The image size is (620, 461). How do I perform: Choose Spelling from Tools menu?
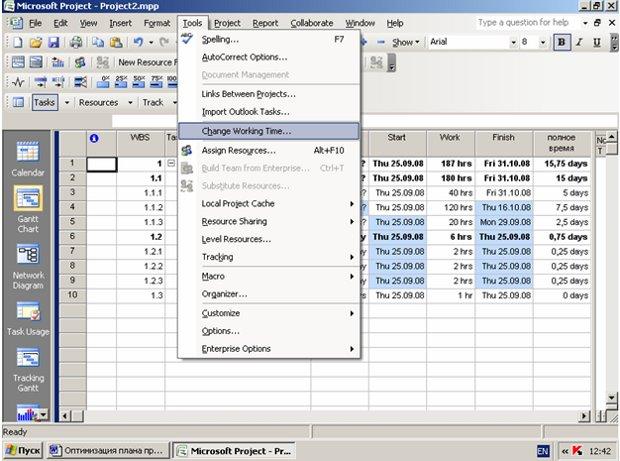pos(269,39)
